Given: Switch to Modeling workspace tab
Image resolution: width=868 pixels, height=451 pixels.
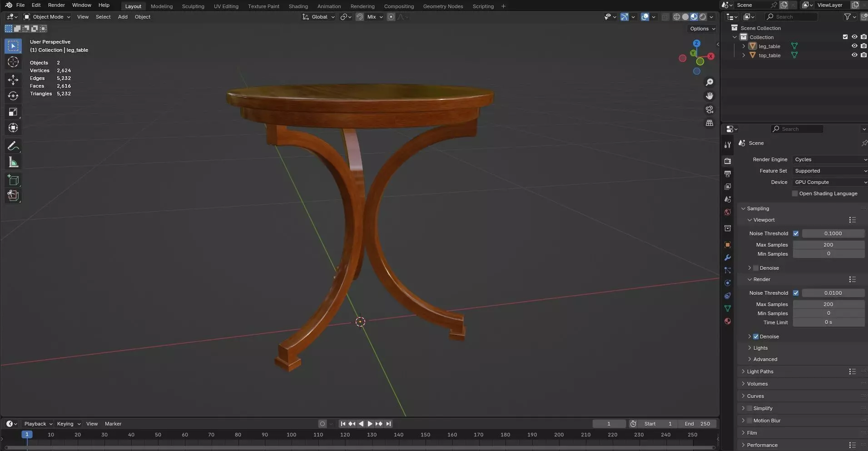Looking at the screenshot, I should (162, 6).
